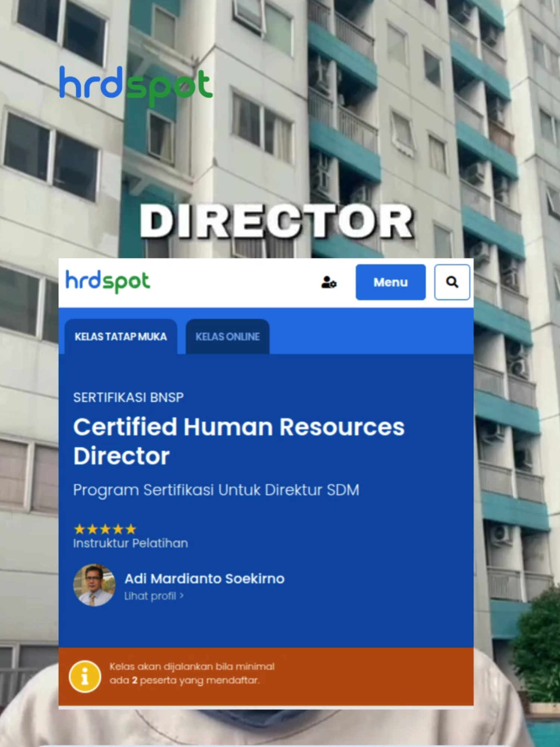This screenshot has width=560, height=747.
Task: Click the hrdspot logo in the website header
Action: (108, 282)
